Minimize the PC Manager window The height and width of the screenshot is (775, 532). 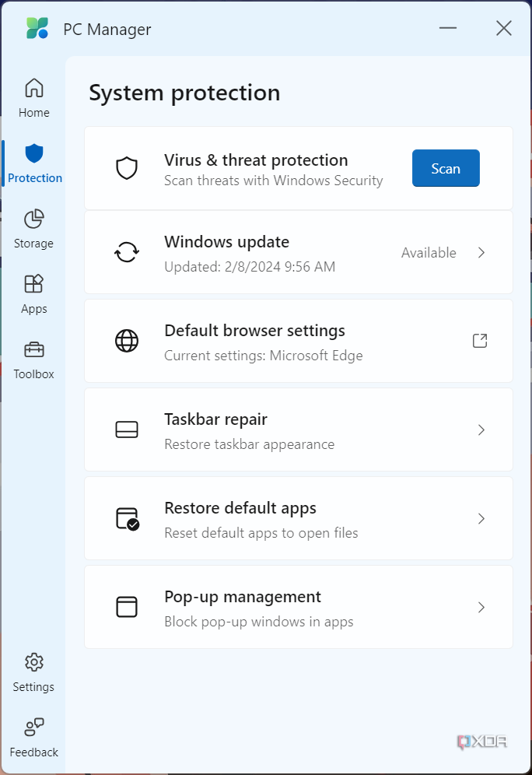pyautogui.click(x=447, y=28)
